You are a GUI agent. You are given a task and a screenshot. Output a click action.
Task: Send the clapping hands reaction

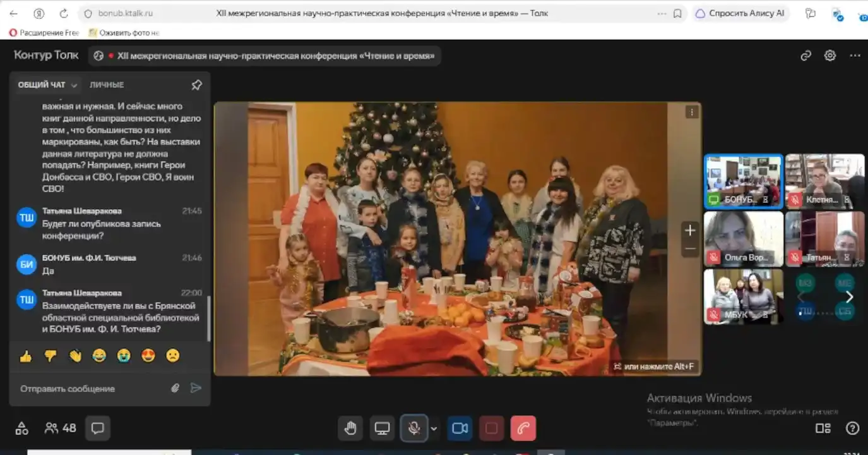[x=75, y=356]
